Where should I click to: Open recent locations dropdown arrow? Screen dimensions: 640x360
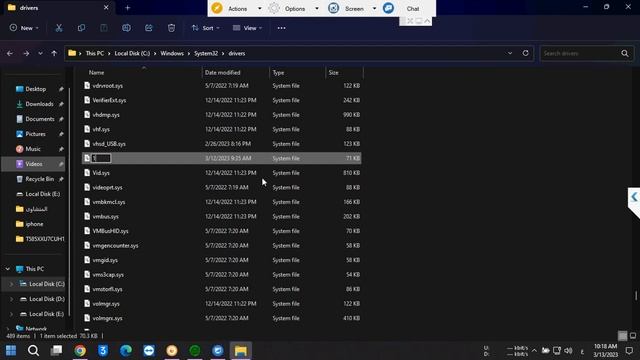(x=40, y=53)
